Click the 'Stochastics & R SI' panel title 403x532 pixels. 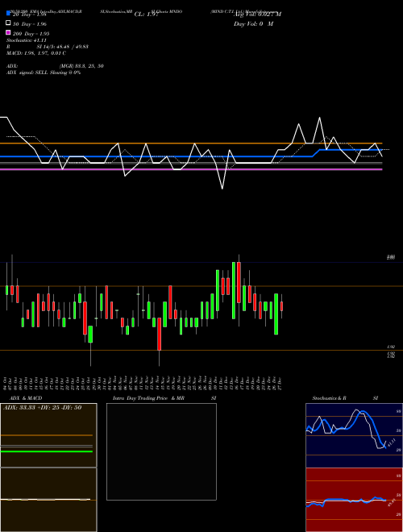click(x=345, y=398)
